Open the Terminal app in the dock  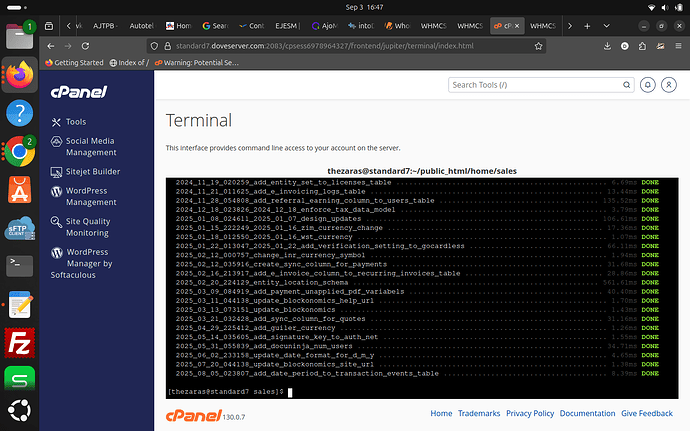point(19,266)
